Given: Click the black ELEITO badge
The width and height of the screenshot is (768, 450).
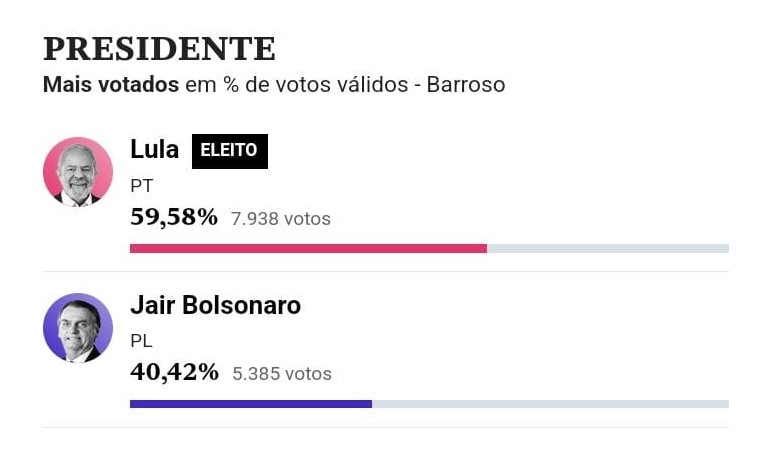Looking at the screenshot, I should click(x=230, y=151).
